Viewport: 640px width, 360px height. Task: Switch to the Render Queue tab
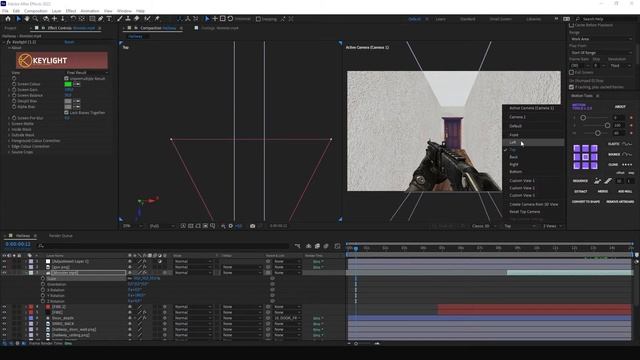click(x=61, y=236)
